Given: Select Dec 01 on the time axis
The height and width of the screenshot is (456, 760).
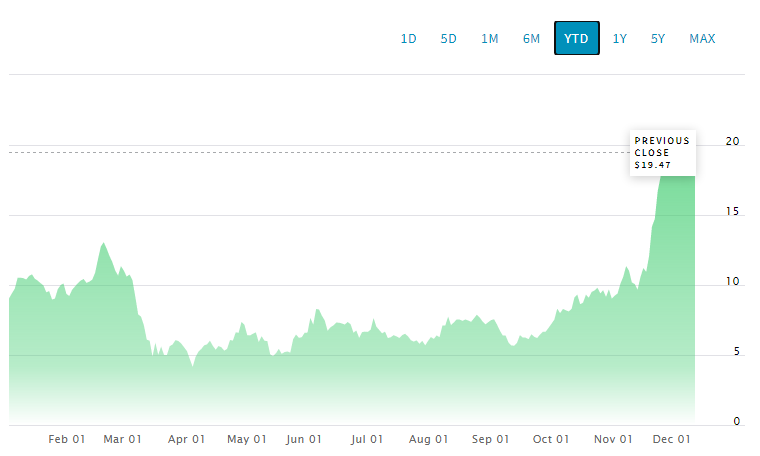Looking at the screenshot, I should pyautogui.click(x=672, y=439).
